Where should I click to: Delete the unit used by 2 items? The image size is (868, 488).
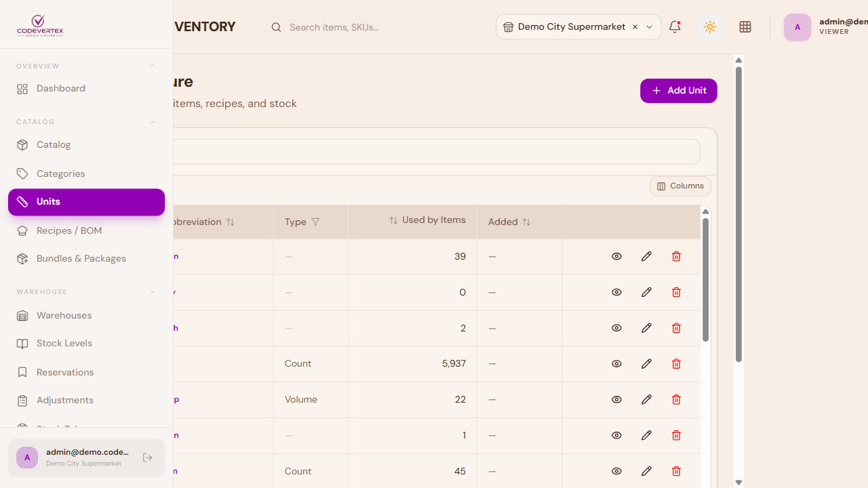point(676,328)
